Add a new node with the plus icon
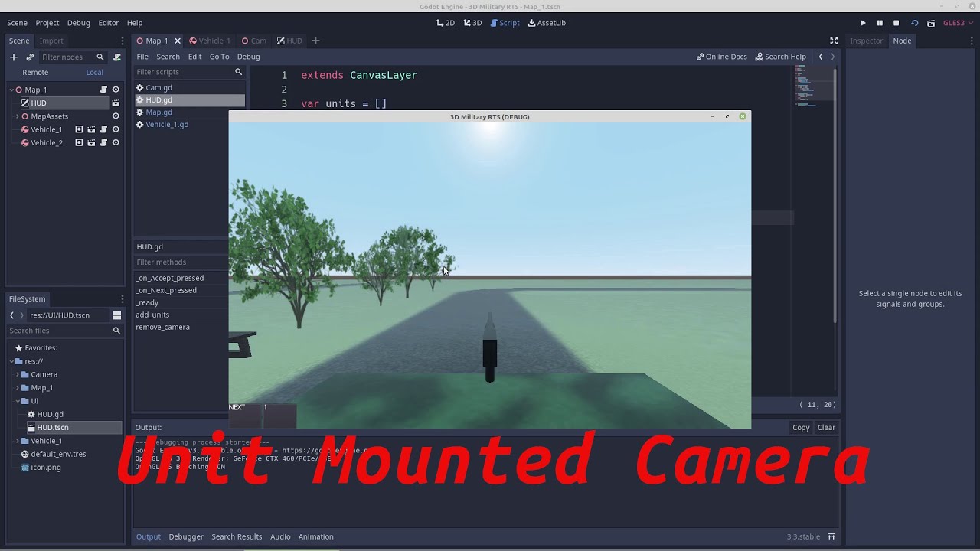Viewport: 980px width, 551px height. (x=13, y=57)
